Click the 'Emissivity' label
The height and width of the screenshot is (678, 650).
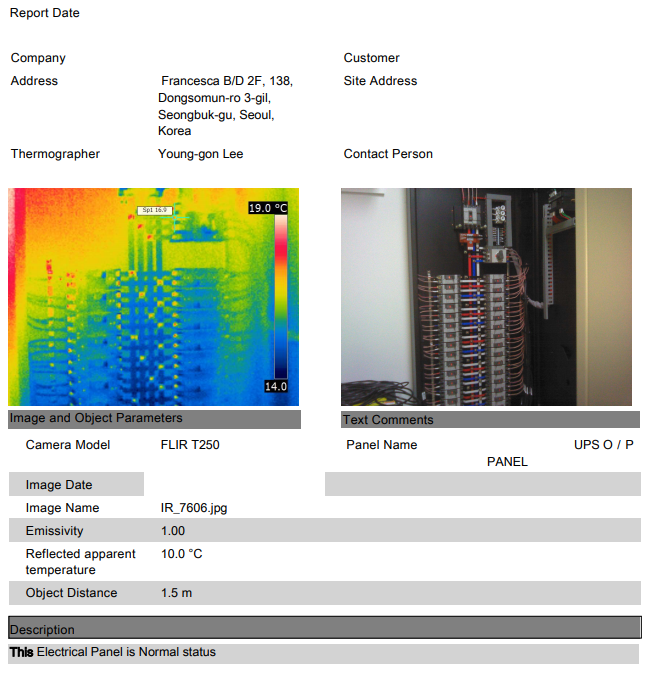click(54, 531)
